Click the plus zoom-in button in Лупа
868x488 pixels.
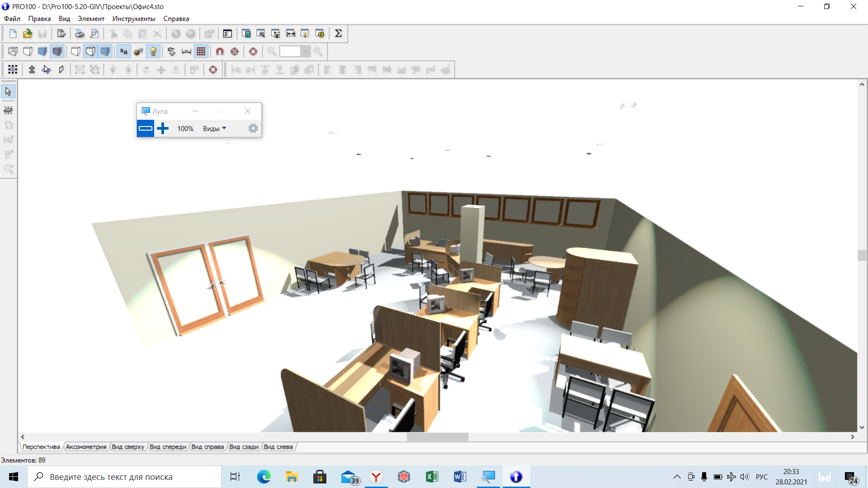pyautogui.click(x=163, y=129)
